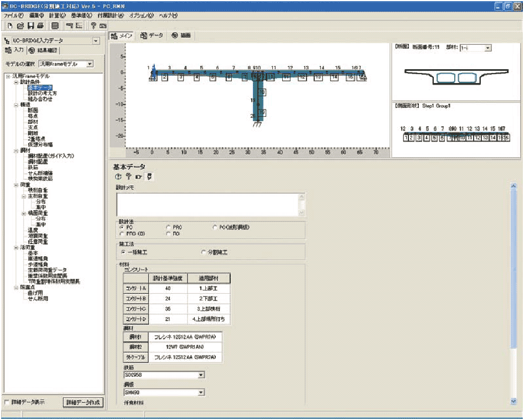Click the highlighted fourth icon under 基本データ heading
This screenshot has height=420, width=524.
[x=149, y=177]
